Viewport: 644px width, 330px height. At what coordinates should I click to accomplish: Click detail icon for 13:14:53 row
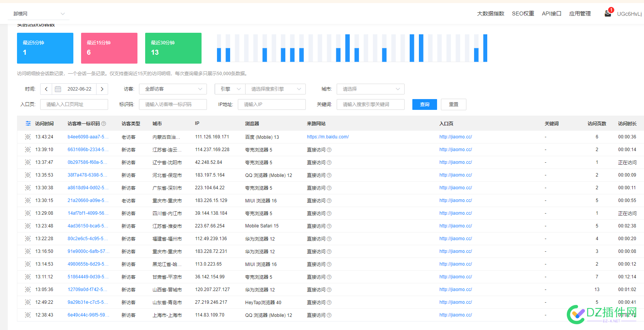pos(28,264)
